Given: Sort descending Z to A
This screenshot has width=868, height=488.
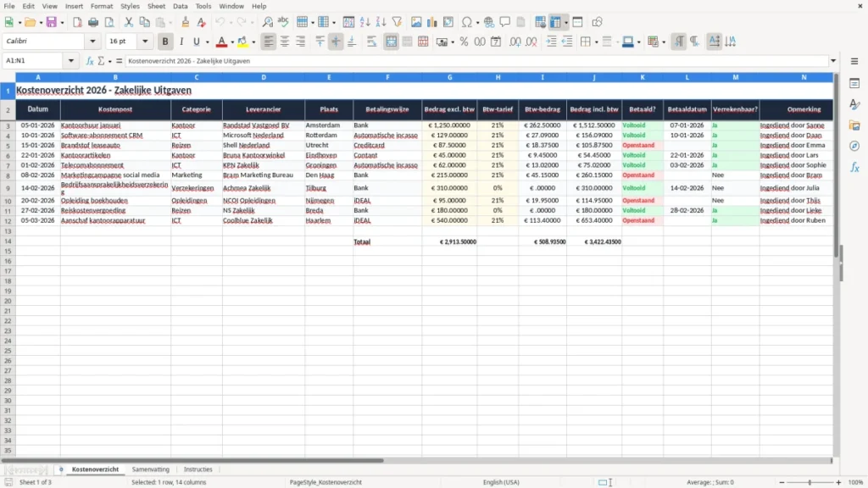Looking at the screenshot, I should click(381, 22).
